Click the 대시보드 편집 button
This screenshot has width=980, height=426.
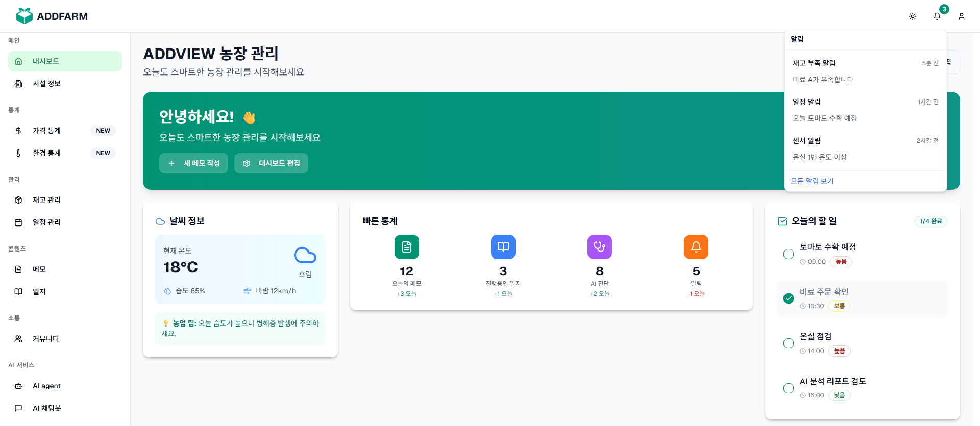tap(271, 163)
